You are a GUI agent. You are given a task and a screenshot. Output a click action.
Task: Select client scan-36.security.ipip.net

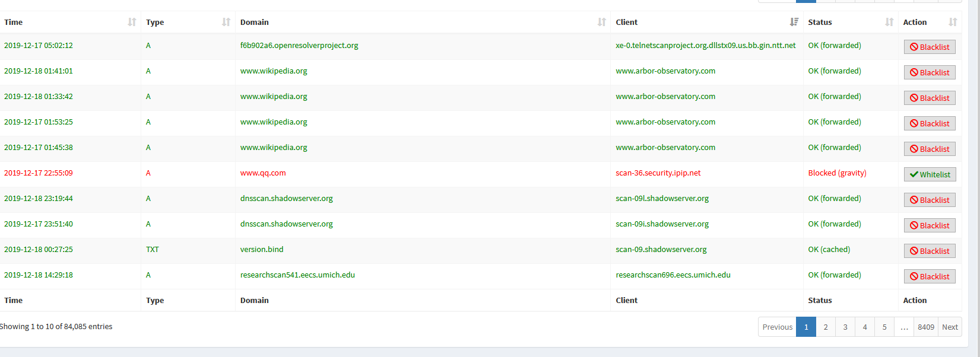pyautogui.click(x=658, y=173)
